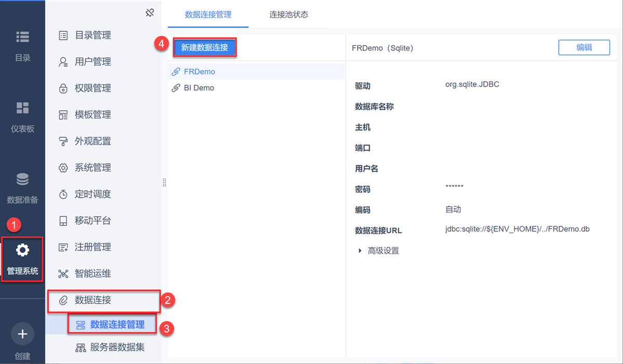Screen dimensions: 623x364
Task: Open the 目录 directory icon
Action: click(22, 37)
